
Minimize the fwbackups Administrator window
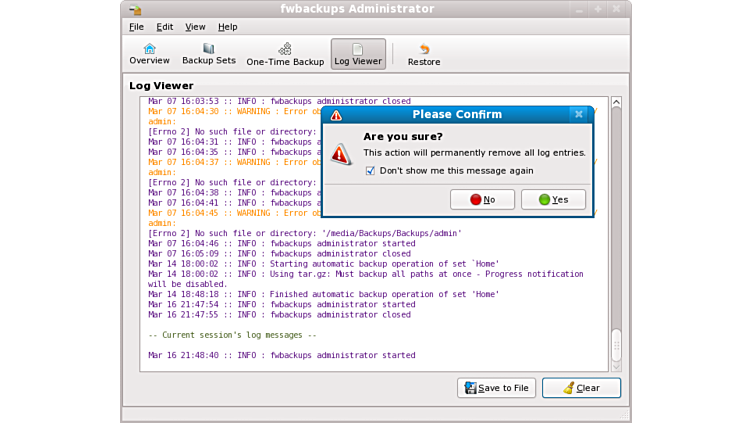pos(579,9)
